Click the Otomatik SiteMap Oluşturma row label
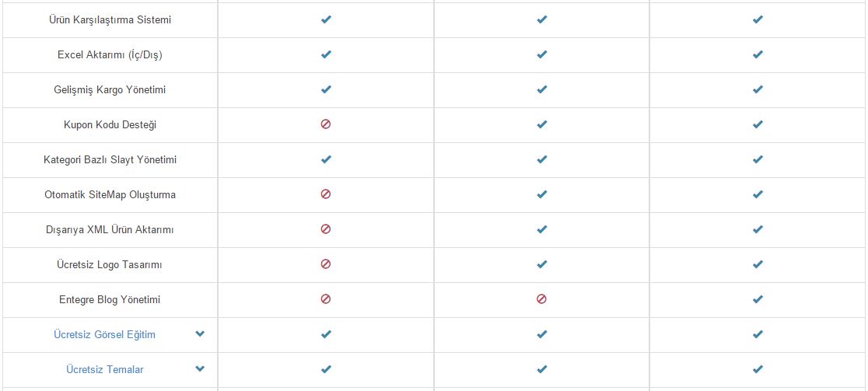The height and width of the screenshot is (391, 868). click(110, 194)
